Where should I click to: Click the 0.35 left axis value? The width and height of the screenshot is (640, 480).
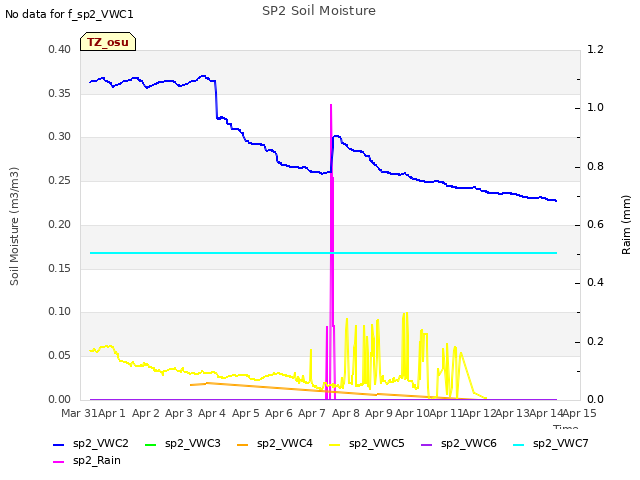[60, 93]
